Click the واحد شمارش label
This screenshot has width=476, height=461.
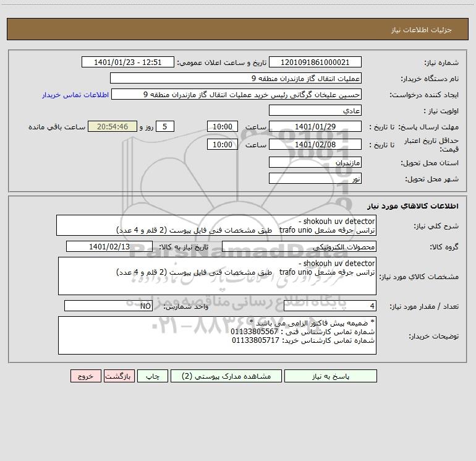tap(186, 307)
